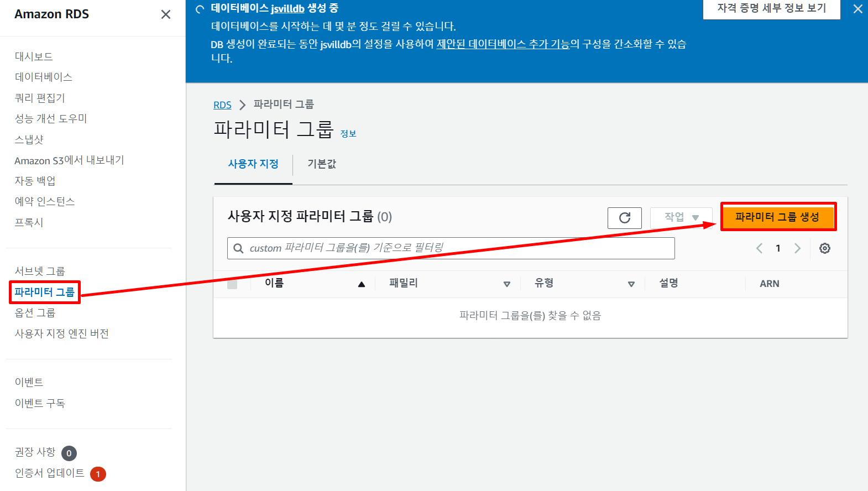Screen dimensions: 868x491
Task: Open 제안된 데이터베이스 추가 기능 link
Action: pos(503,44)
